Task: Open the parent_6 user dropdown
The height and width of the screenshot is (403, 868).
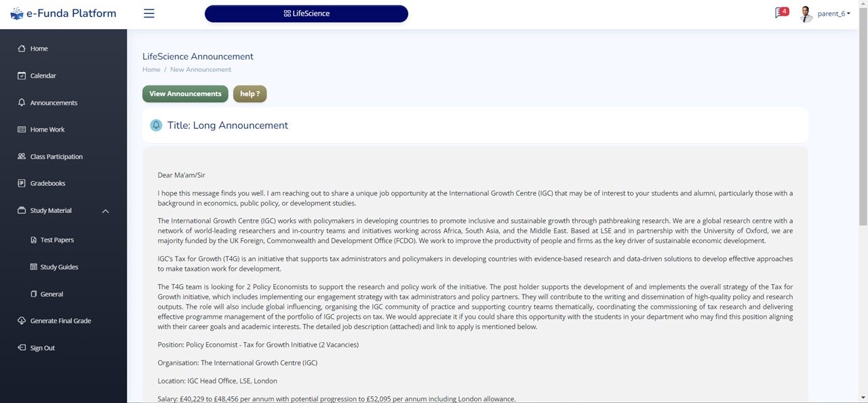Action: [834, 14]
